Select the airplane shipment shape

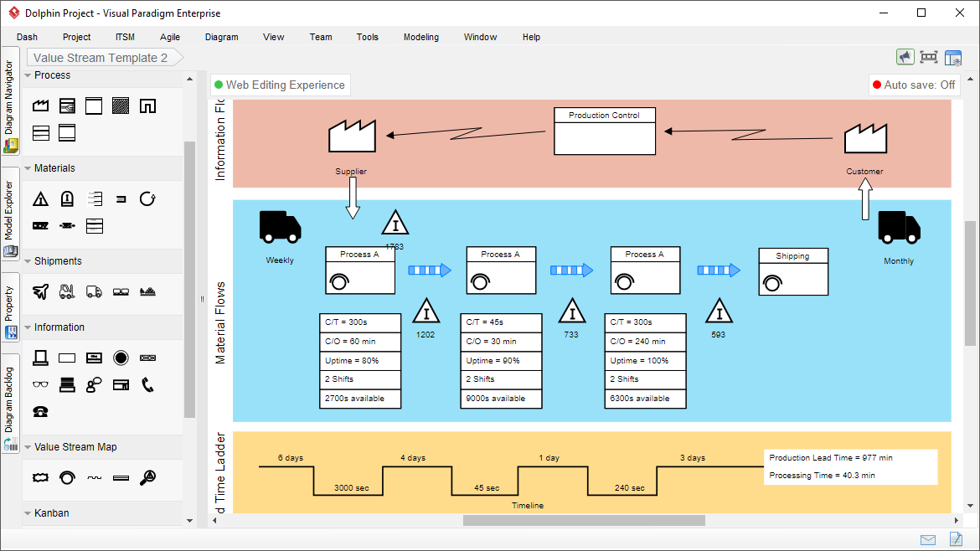40,291
